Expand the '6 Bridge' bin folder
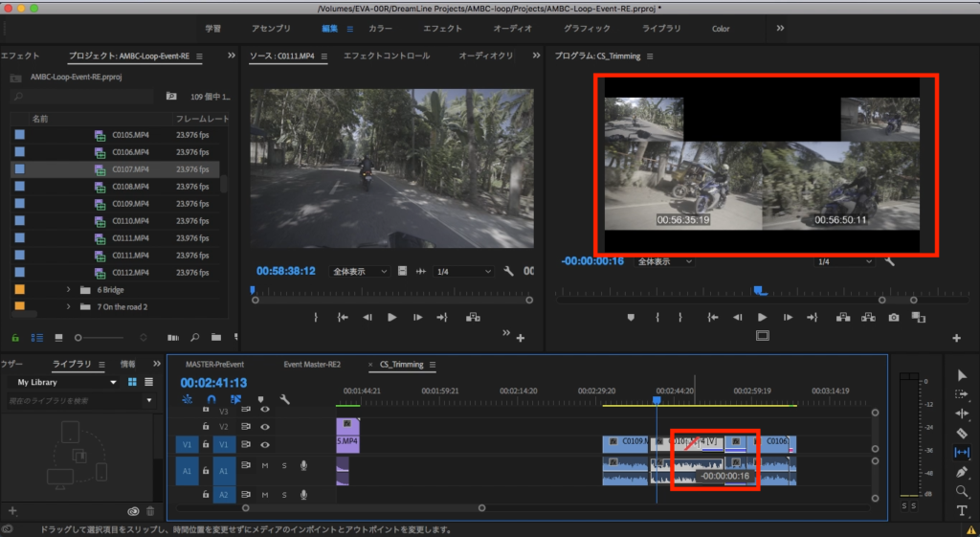This screenshot has width=980, height=537. coord(68,290)
